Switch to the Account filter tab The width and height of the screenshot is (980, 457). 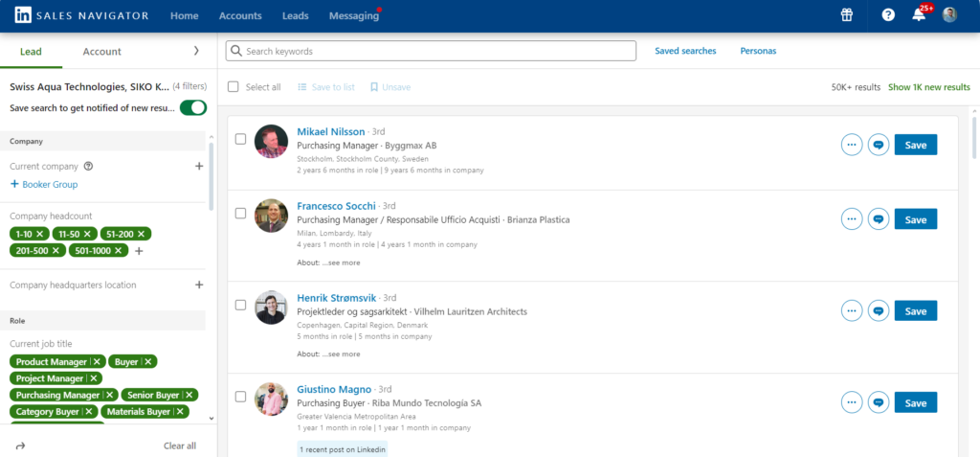(101, 52)
